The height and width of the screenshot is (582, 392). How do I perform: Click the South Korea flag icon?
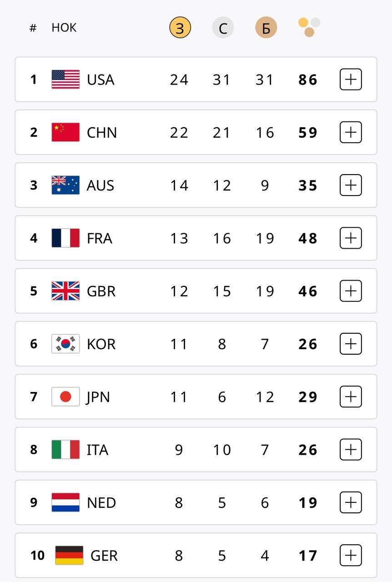[65, 344]
